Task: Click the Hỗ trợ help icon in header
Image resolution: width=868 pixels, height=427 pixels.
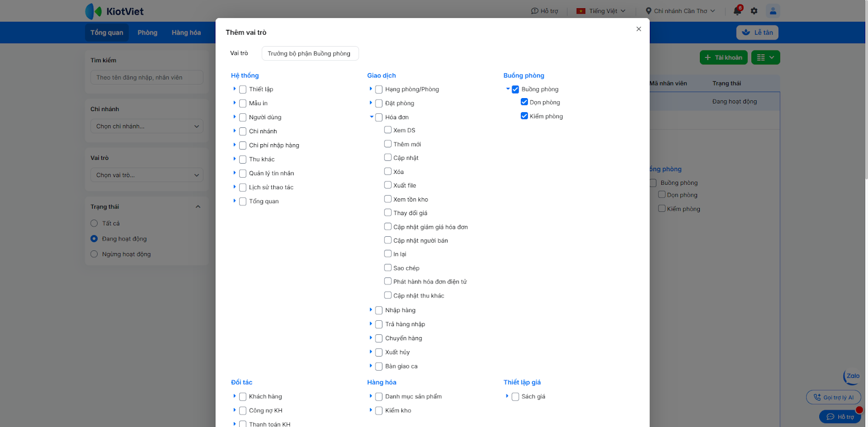Action: click(534, 11)
